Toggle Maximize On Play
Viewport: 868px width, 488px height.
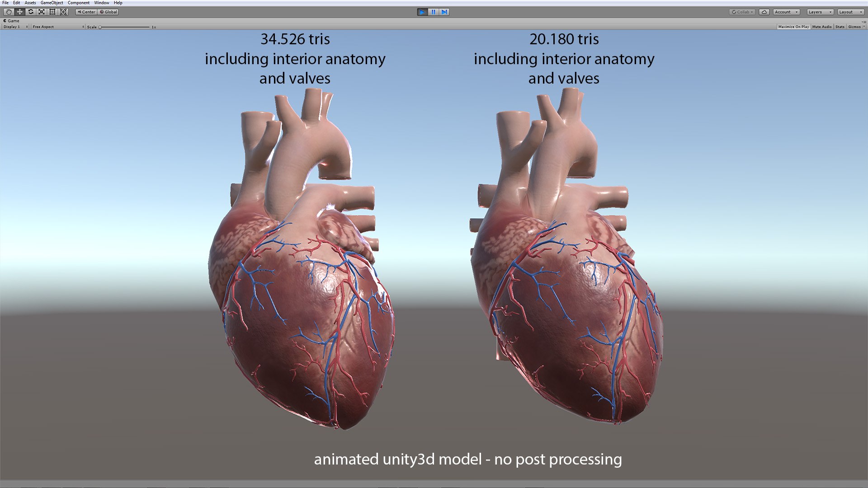(x=793, y=27)
